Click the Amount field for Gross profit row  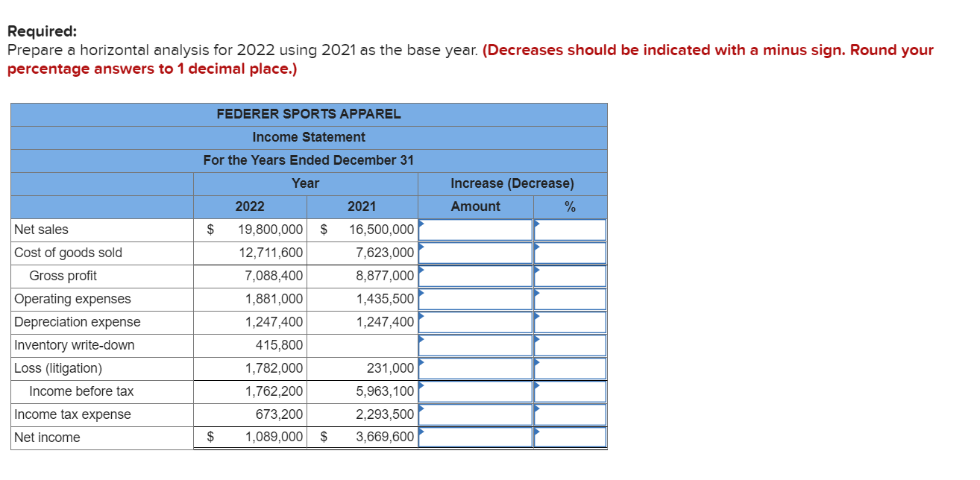point(475,276)
